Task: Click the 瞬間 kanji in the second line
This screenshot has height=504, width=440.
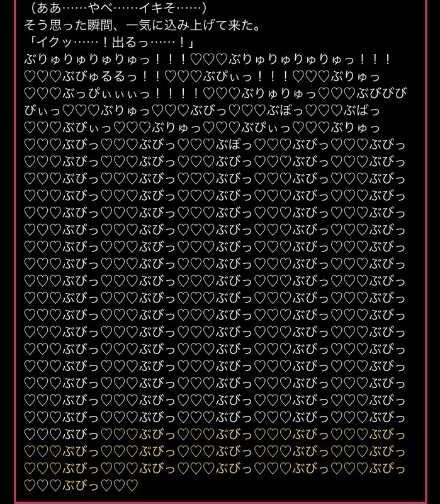Action: [101, 25]
